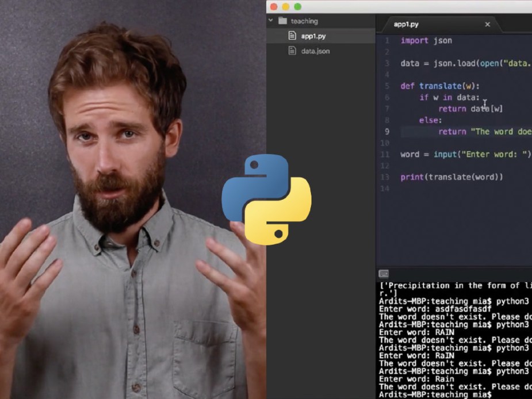The width and height of the screenshot is (532, 399).
Task: Close the app1.py tab with its x
Action: (x=488, y=24)
